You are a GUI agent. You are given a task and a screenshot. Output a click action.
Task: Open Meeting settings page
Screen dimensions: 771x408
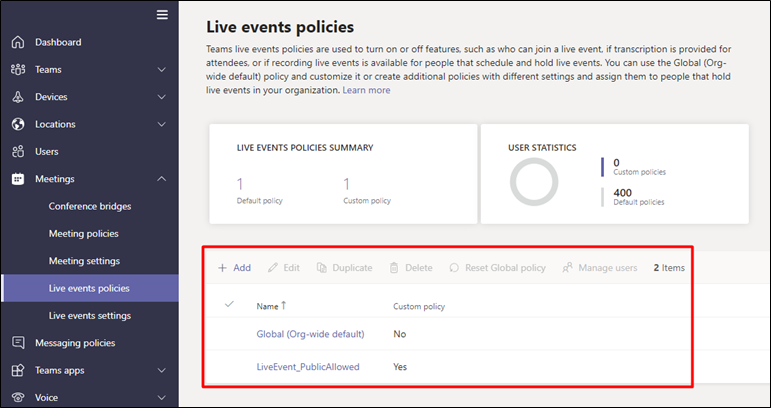click(x=84, y=261)
